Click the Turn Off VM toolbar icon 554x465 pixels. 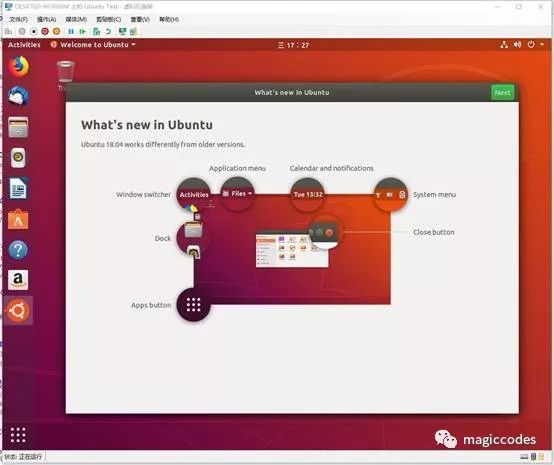34,31
